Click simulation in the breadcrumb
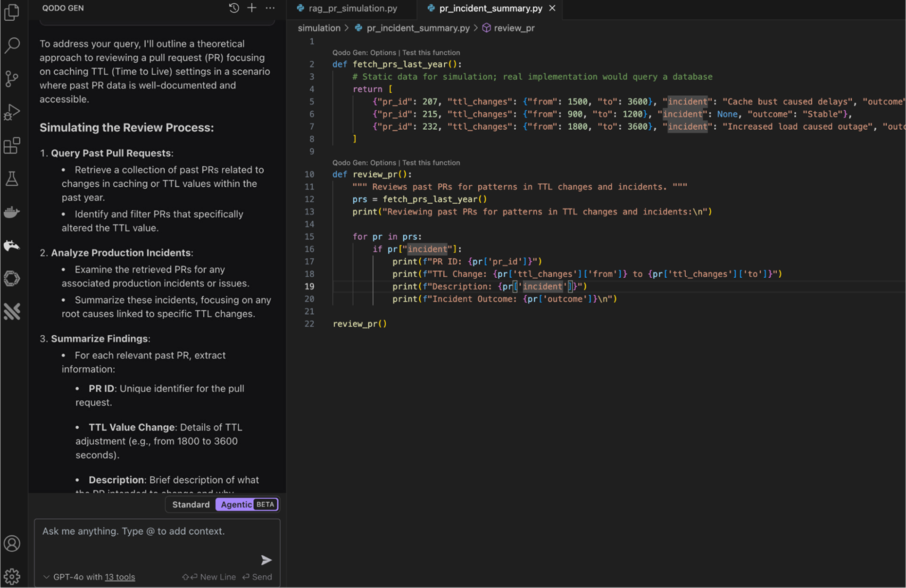The height and width of the screenshot is (588, 906). tap(319, 28)
